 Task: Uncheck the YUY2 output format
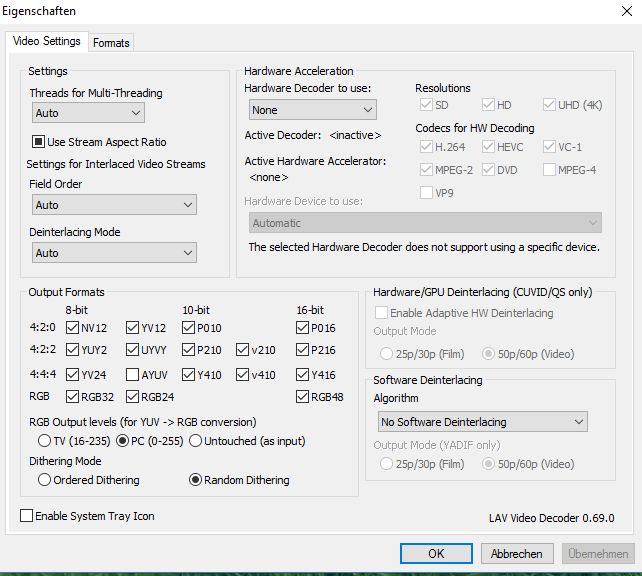coord(72,350)
